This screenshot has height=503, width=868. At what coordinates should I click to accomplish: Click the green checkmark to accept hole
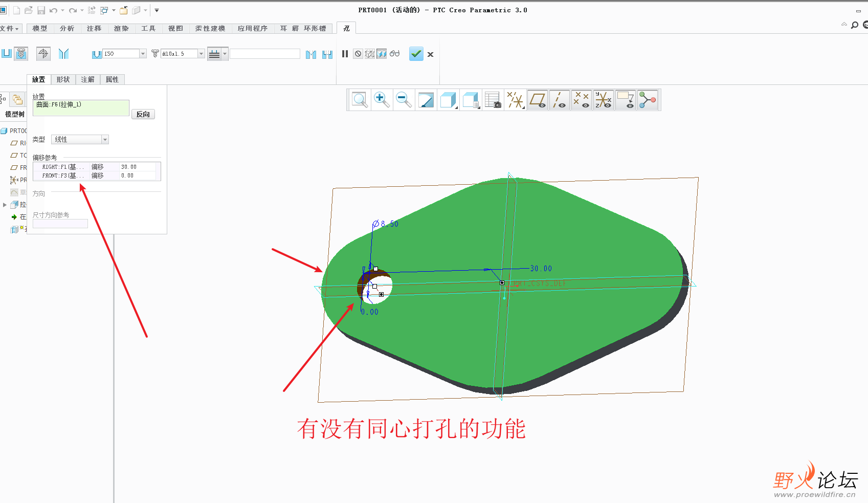(x=416, y=54)
